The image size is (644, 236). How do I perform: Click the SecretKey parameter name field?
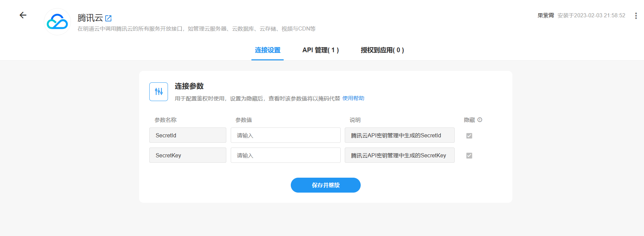click(188, 155)
